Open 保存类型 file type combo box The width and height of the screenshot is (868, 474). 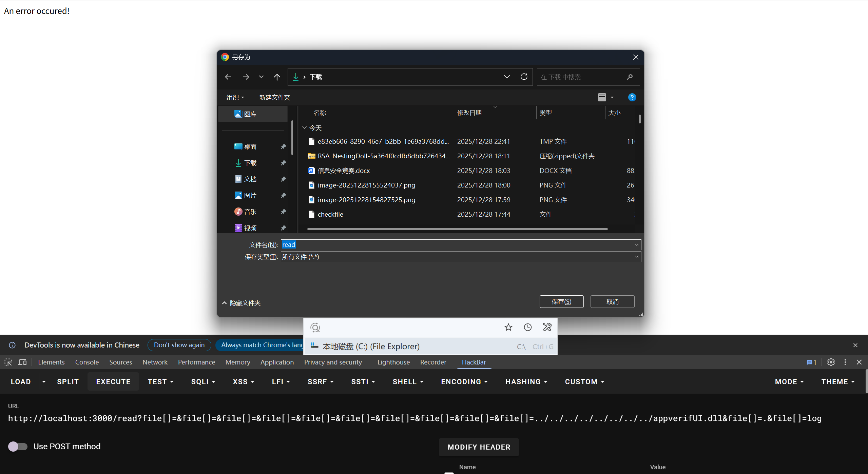coord(461,257)
